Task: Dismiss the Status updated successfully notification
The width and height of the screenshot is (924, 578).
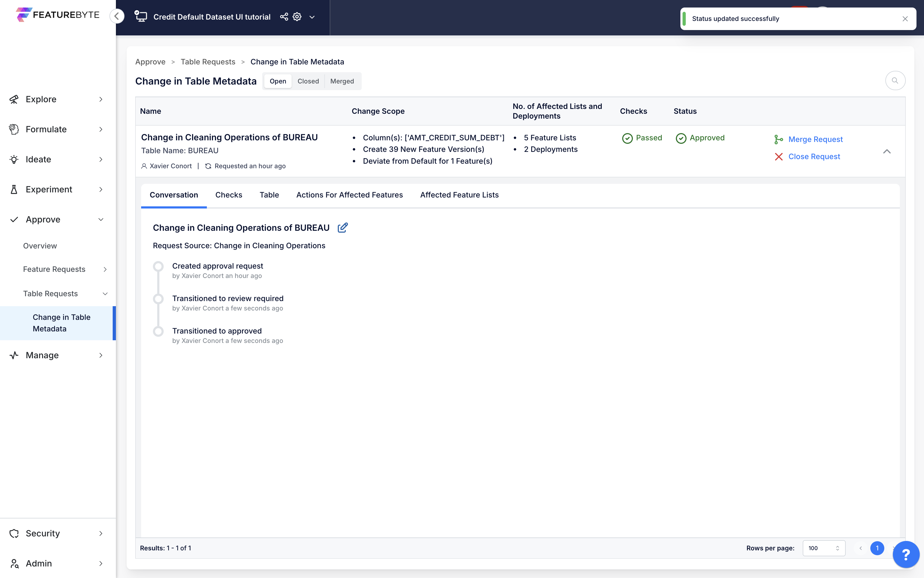Action: (904, 19)
